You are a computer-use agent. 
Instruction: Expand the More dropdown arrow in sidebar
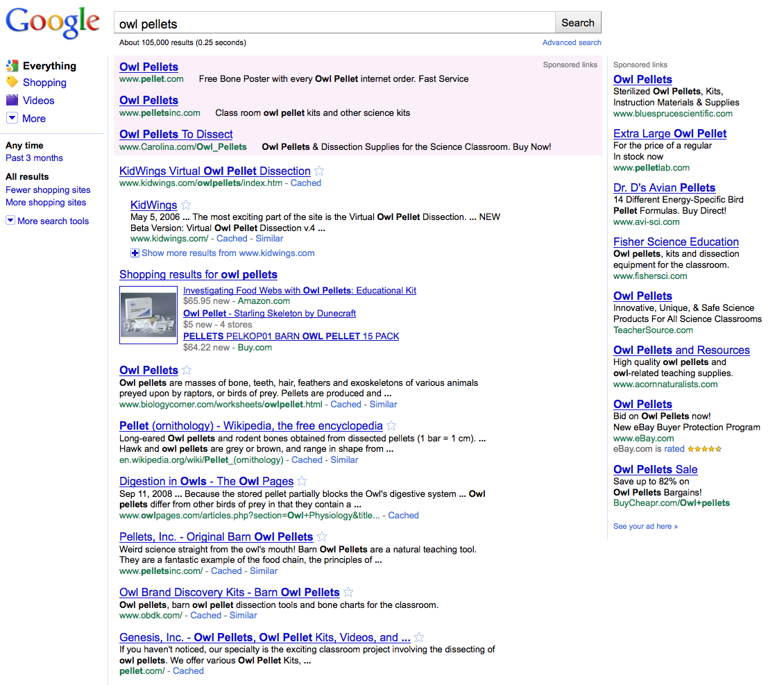click(x=12, y=118)
